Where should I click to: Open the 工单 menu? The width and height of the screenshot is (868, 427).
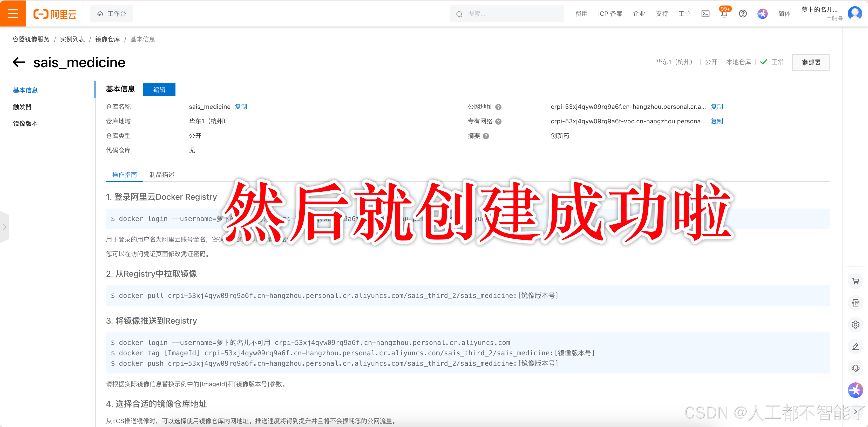pyautogui.click(x=684, y=14)
